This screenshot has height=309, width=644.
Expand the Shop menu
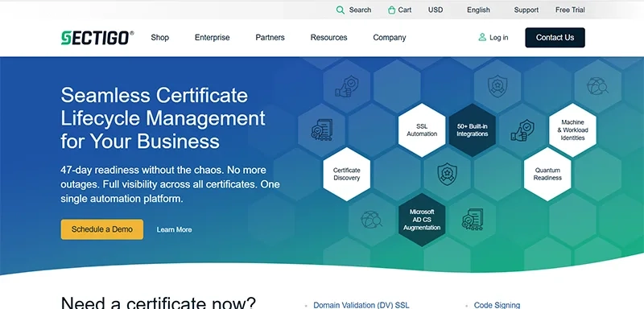[x=159, y=37]
